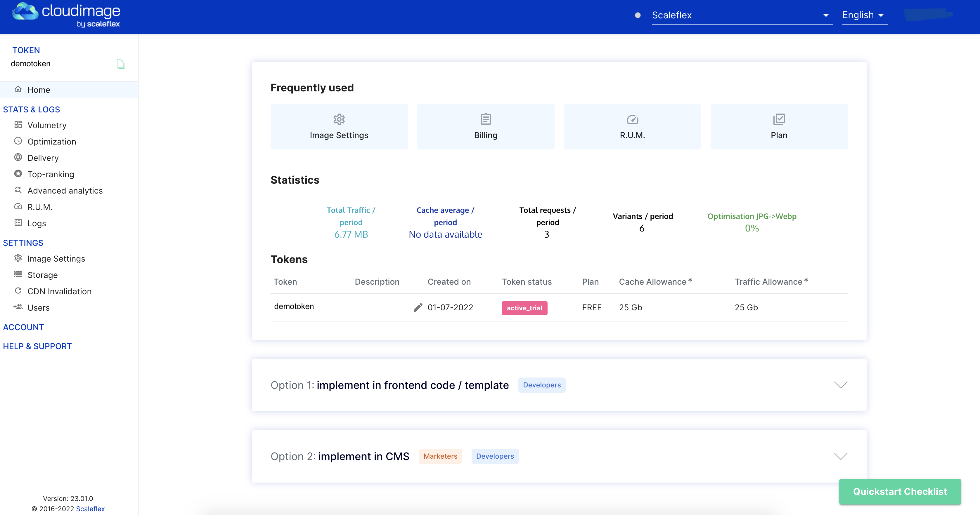
Task: Open the English language dropdown
Action: [864, 15]
